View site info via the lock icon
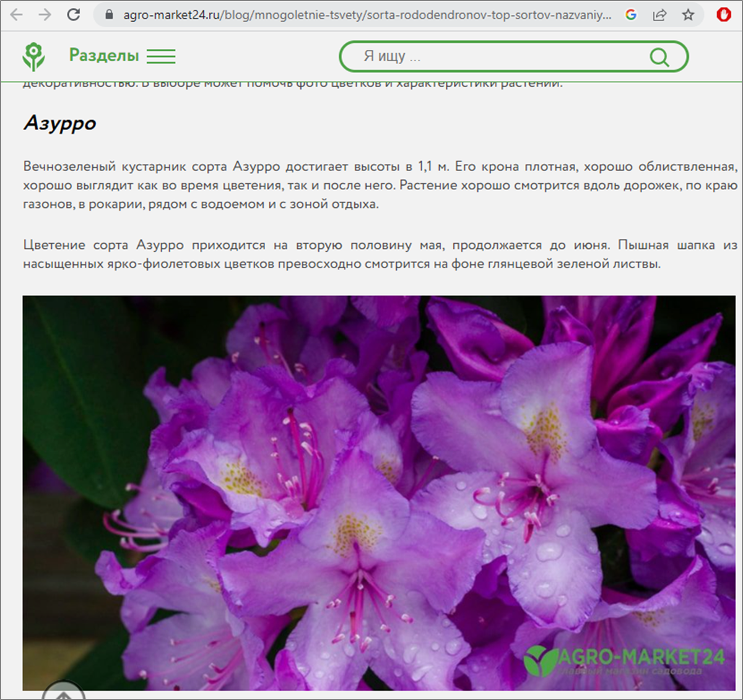 110,15
